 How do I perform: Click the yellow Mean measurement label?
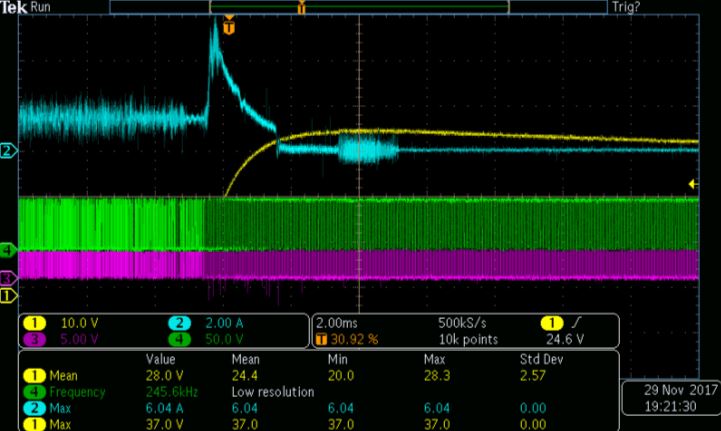point(63,376)
